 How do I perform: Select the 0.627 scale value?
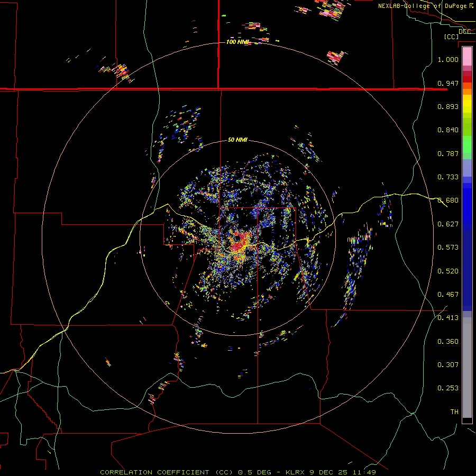coord(448,224)
